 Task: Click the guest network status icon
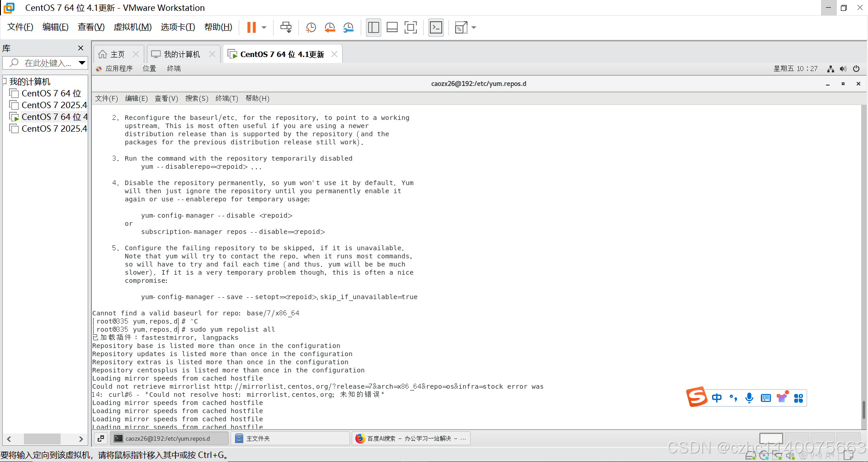coord(830,69)
